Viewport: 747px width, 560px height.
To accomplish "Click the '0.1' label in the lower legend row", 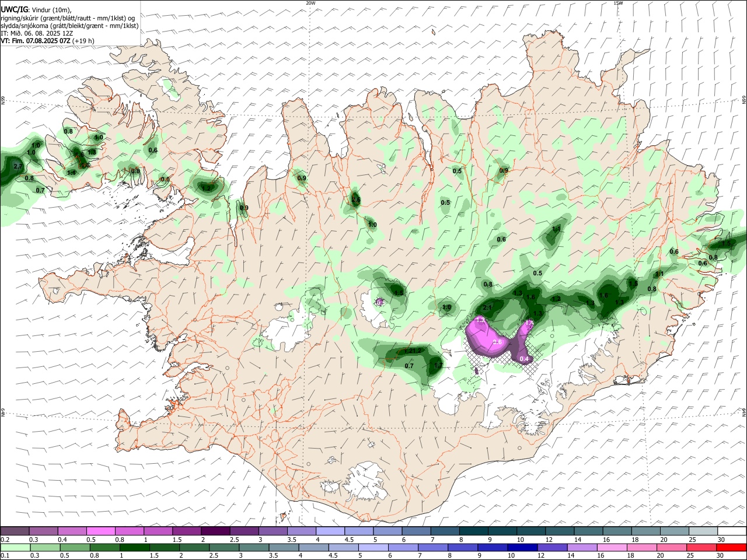I will click(x=5, y=556).
